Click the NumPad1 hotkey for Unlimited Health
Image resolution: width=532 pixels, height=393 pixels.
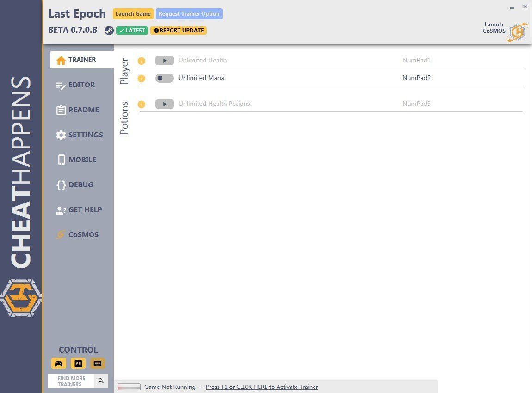point(416,61)
